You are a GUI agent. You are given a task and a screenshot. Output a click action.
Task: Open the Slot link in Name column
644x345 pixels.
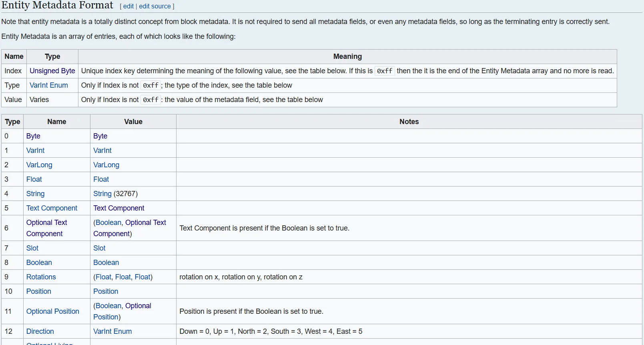tap(32, 248)
